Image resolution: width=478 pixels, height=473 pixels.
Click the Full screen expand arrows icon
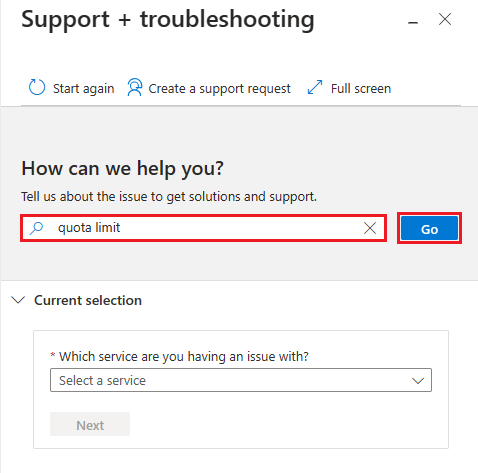coord(315,87)
